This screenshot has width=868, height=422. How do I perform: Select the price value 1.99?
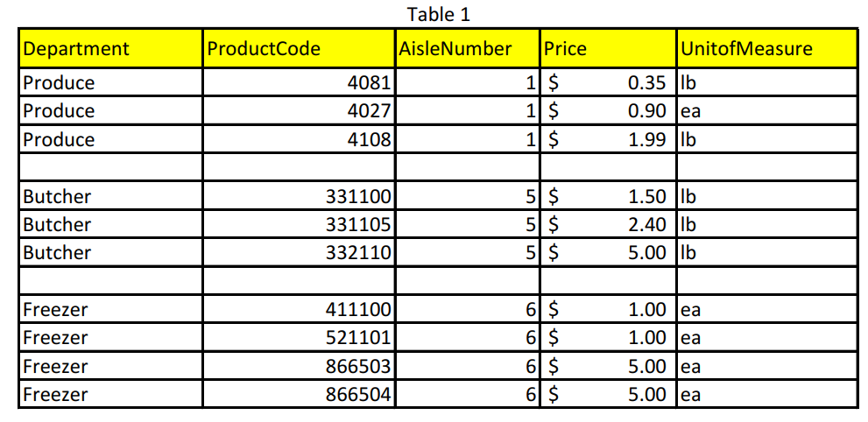[x=647, y=139]
